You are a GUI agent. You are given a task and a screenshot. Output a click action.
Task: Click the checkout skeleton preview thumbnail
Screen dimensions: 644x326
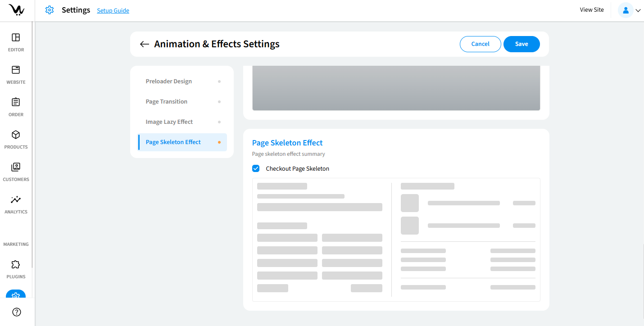396,240
